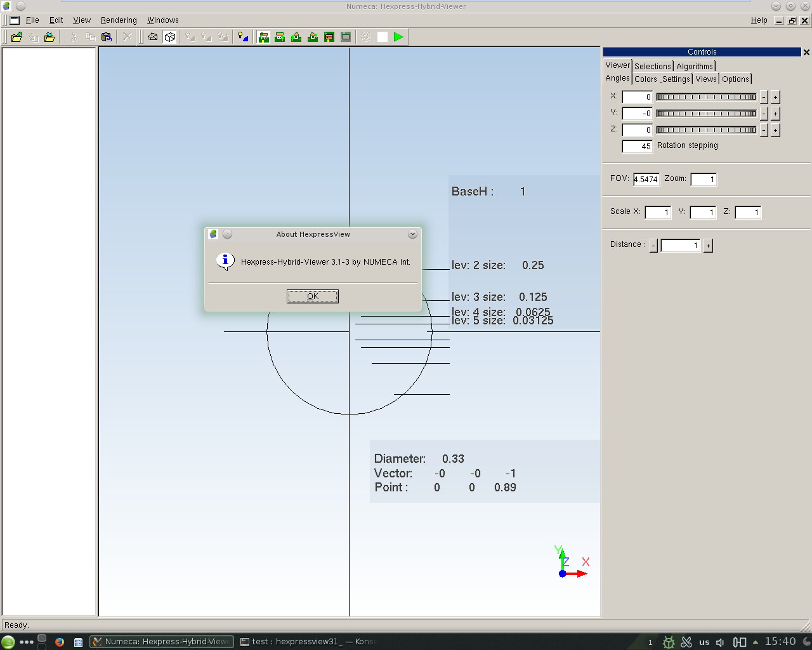This screenshot has height=650, width=812.
Task: Select the green box with red center icon
Action: (x=329, y=37)
